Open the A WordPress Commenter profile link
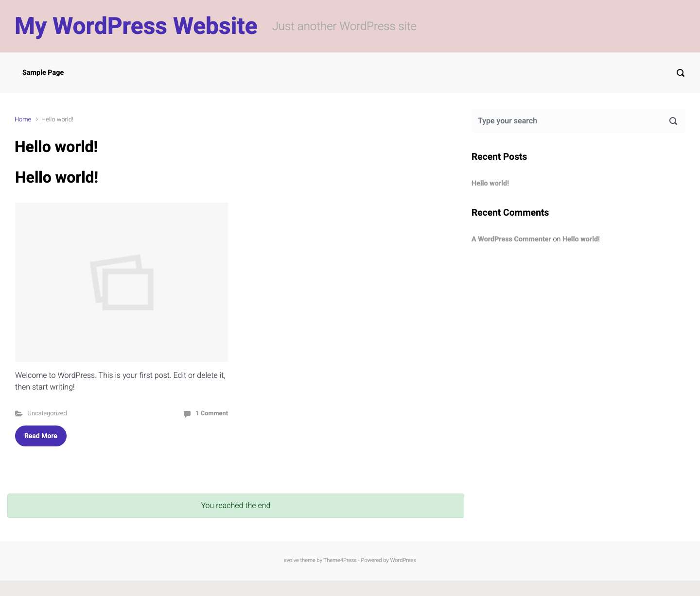The image size is (700, 596). point(511,239)
